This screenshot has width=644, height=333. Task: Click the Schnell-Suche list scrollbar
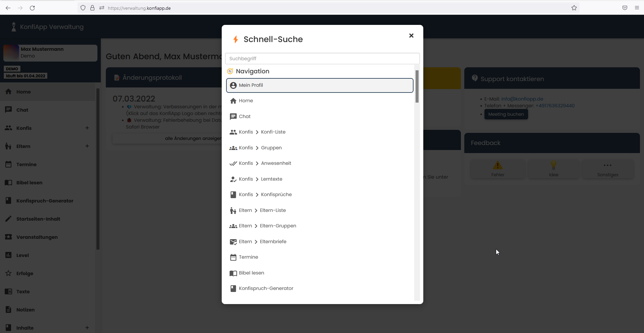point(417,86)
